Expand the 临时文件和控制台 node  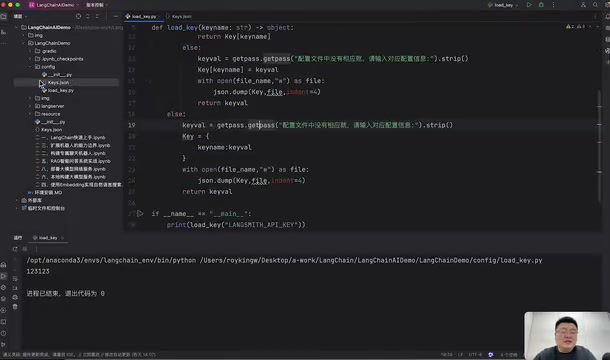(17, 208)
